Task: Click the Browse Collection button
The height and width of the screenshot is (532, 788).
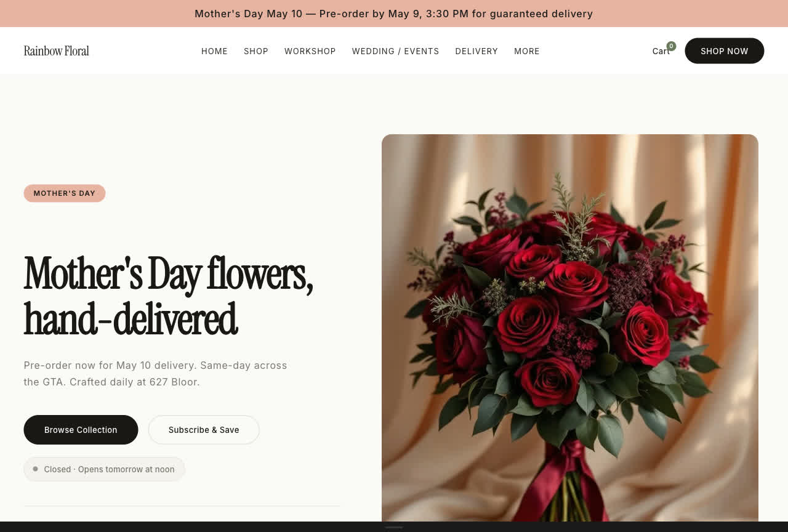Action: tap(81, 430)
